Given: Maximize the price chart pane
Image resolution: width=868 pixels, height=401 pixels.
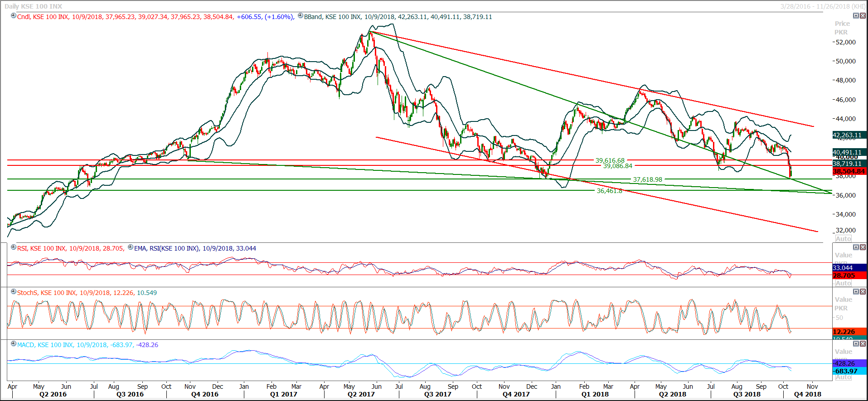Looking at the screenshot, I should (x=856, y=15).
